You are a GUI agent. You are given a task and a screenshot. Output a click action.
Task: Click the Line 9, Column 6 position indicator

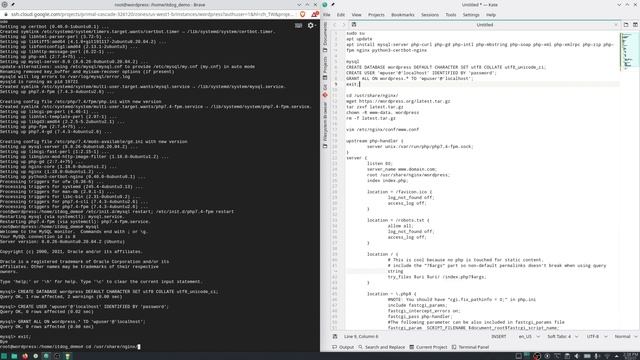(361, 336)
